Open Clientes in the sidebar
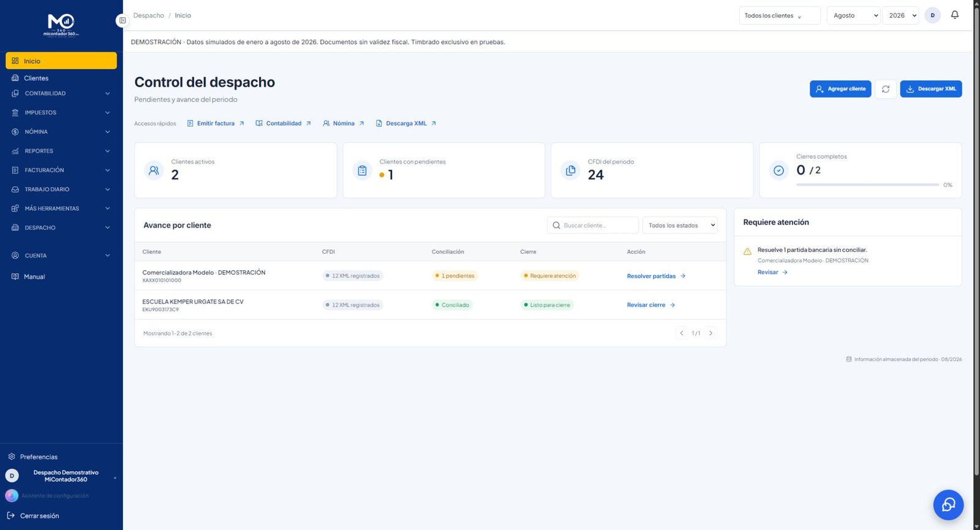 click(x=61, y=78)
